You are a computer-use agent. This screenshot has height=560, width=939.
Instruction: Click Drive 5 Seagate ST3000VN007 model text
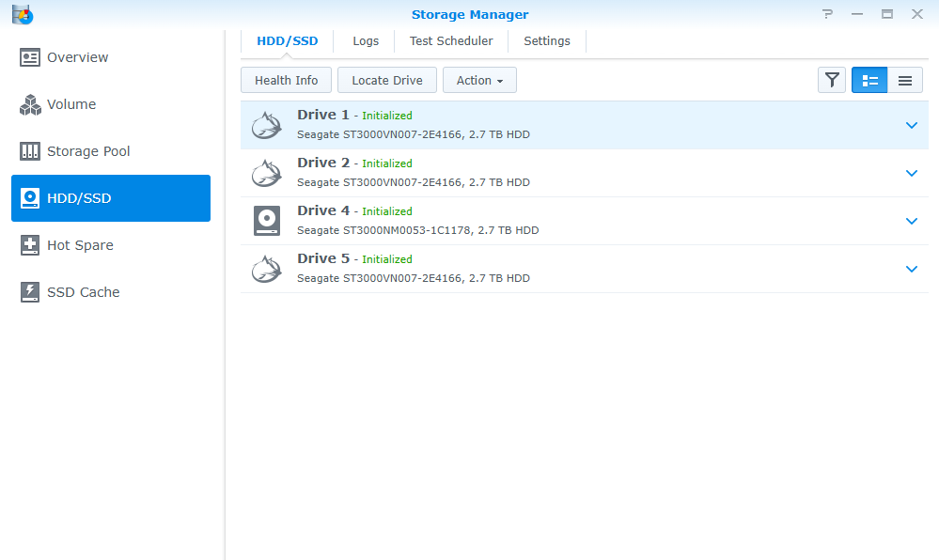click(414, 278)
